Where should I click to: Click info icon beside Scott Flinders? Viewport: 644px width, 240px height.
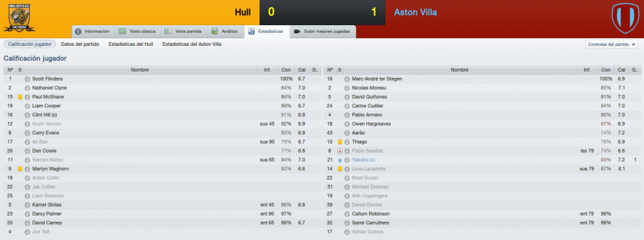coord(27,79)
